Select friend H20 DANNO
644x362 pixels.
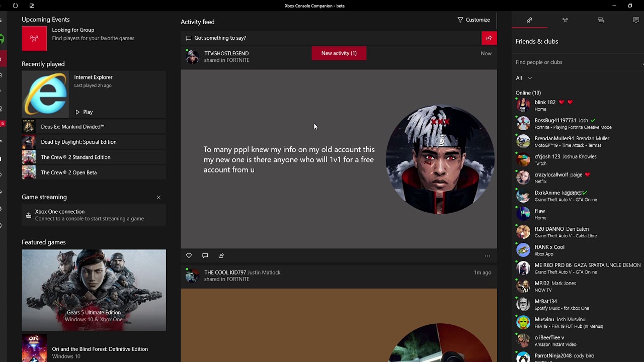click(x=578, y=232)
